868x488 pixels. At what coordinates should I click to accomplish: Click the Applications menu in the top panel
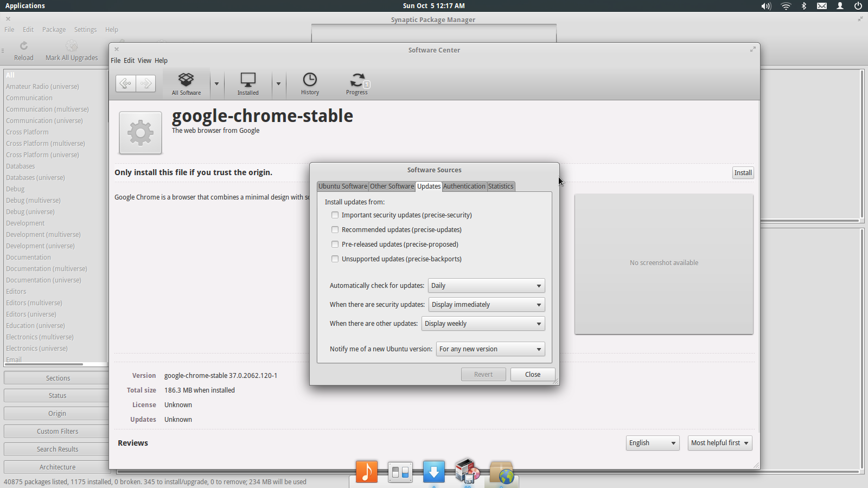pyautogui.click(x=25, y=6)
